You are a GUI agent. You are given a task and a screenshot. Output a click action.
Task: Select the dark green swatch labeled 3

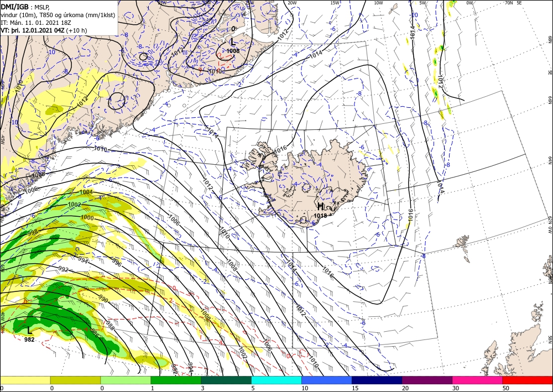click(226, 380)
